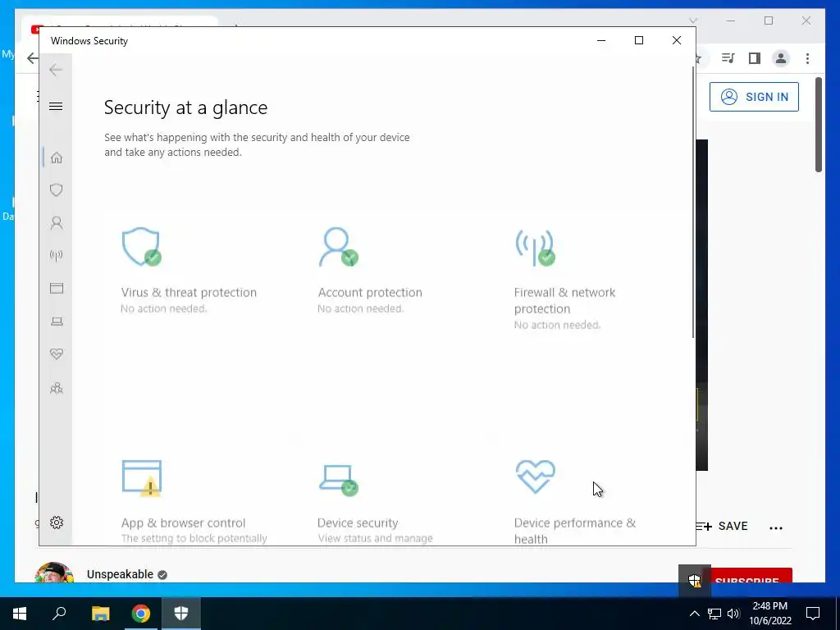The height and width of the screenshot is (630, 840).
Task: Open Chrome three-dot menu
Action: point(807,58)
